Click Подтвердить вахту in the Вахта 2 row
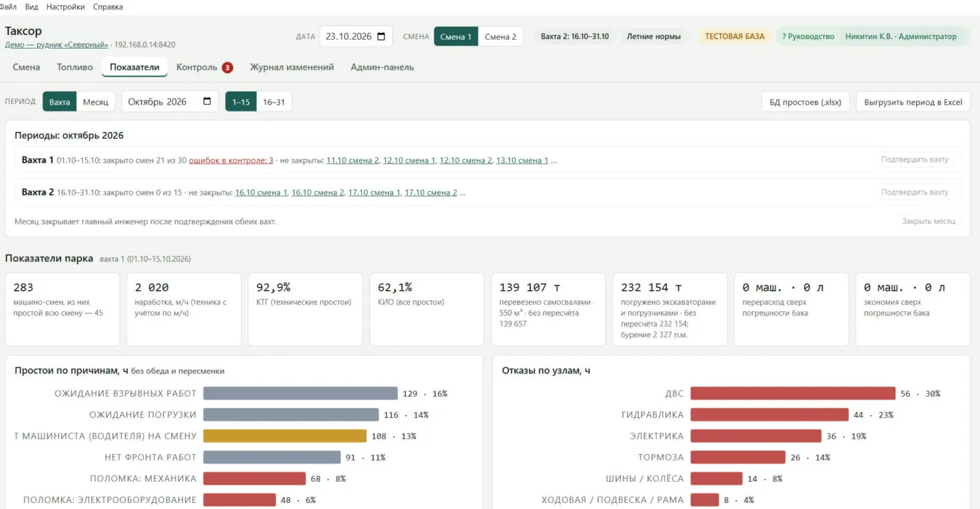 point(915,192)
